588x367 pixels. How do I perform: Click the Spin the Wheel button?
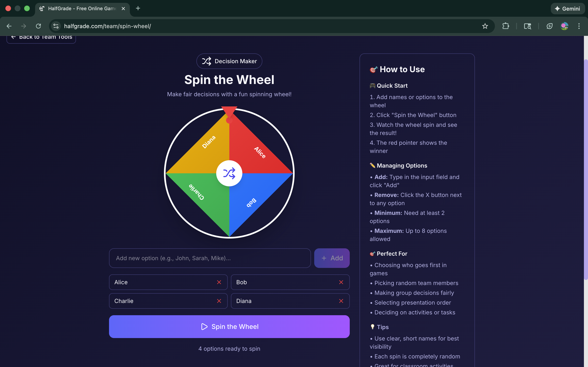(229, 326)
